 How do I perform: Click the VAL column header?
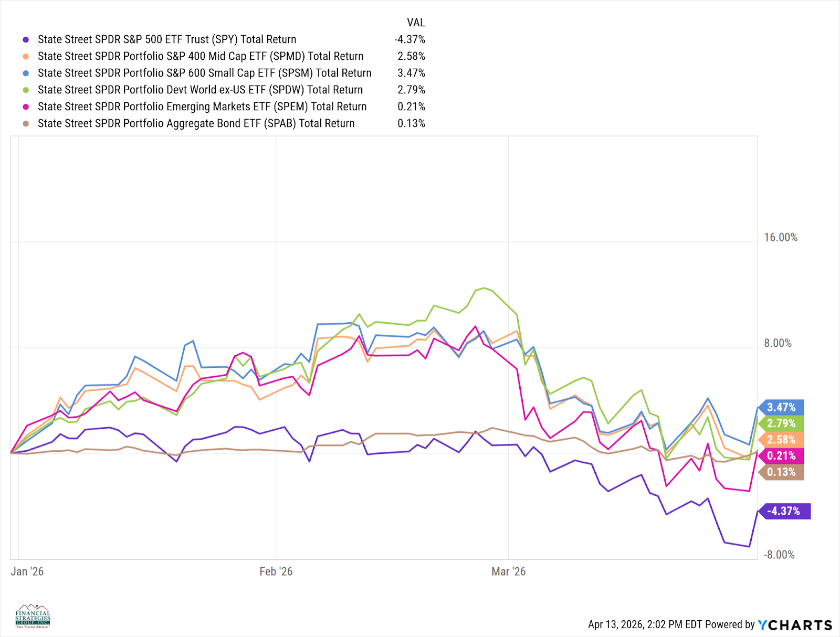[416, 23]
